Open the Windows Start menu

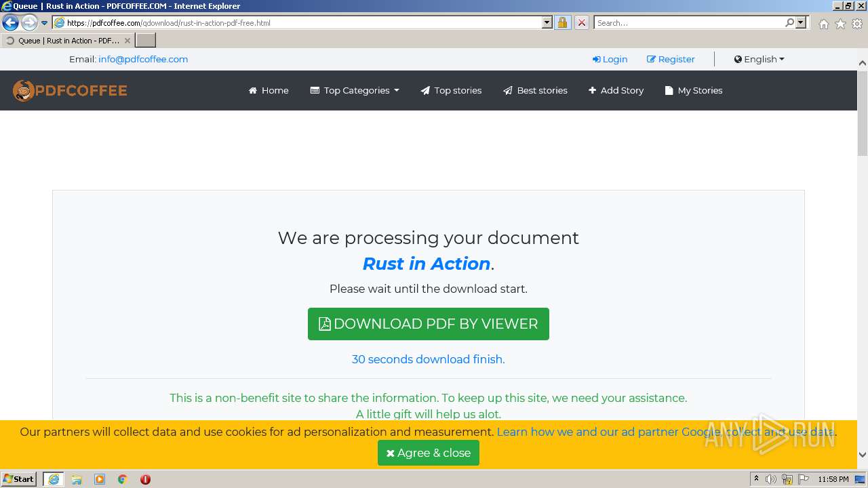click(19, 479)
